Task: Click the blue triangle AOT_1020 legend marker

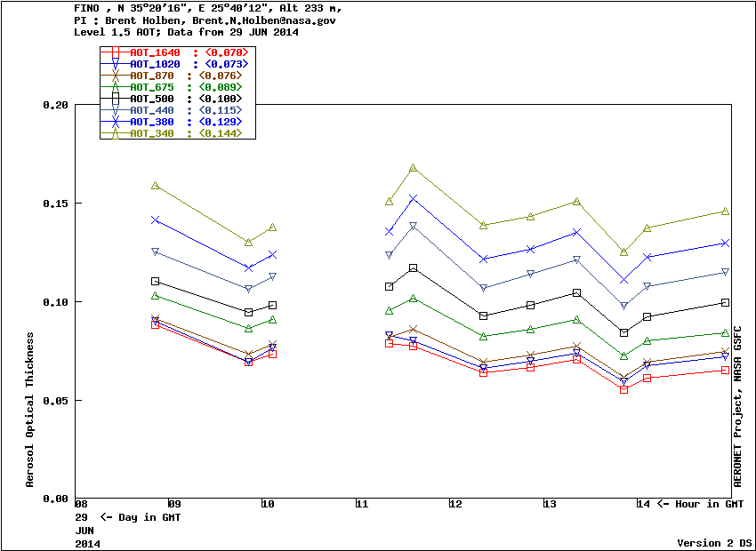Action: pyautogui.click(x=115, y=64)
